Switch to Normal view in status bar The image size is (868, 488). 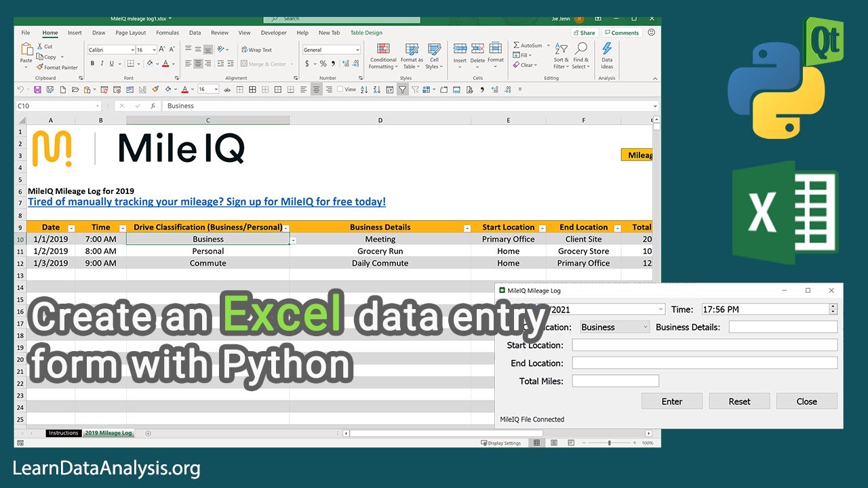coord(537,443)
